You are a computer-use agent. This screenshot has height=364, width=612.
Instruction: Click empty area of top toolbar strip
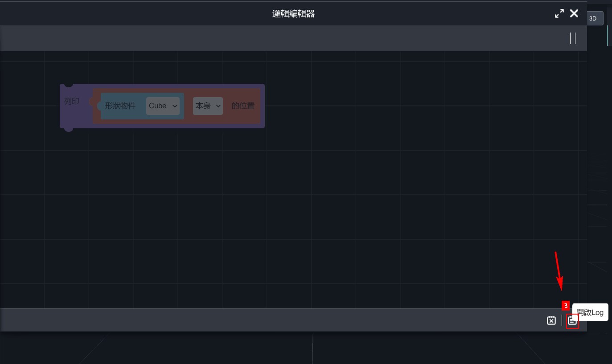pyautogui.click(x=267, y=38)
